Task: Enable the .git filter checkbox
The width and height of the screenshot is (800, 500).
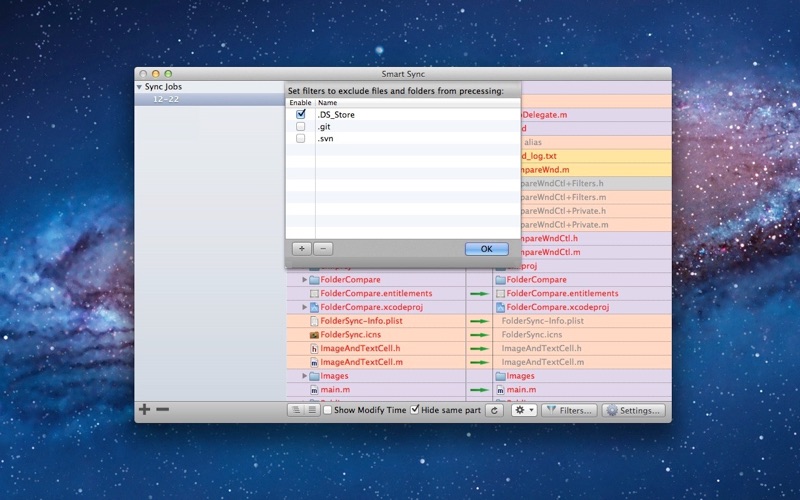Action: click(x=301, y=127)
